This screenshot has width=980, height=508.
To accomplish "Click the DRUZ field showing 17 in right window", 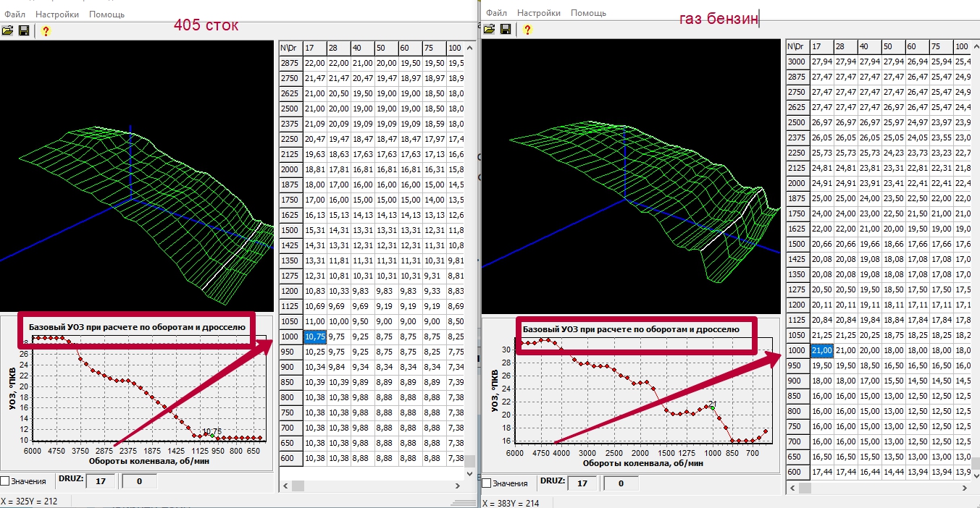I will click(582, 483).
